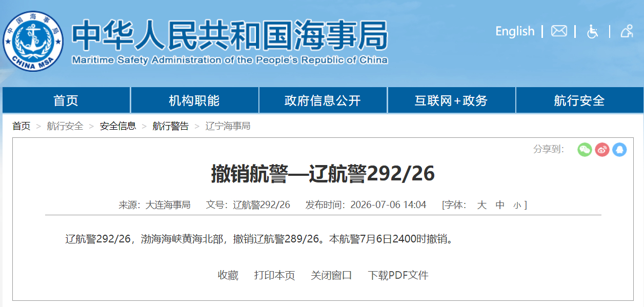Open the 机构职能 navigation menu

point(194,100)
